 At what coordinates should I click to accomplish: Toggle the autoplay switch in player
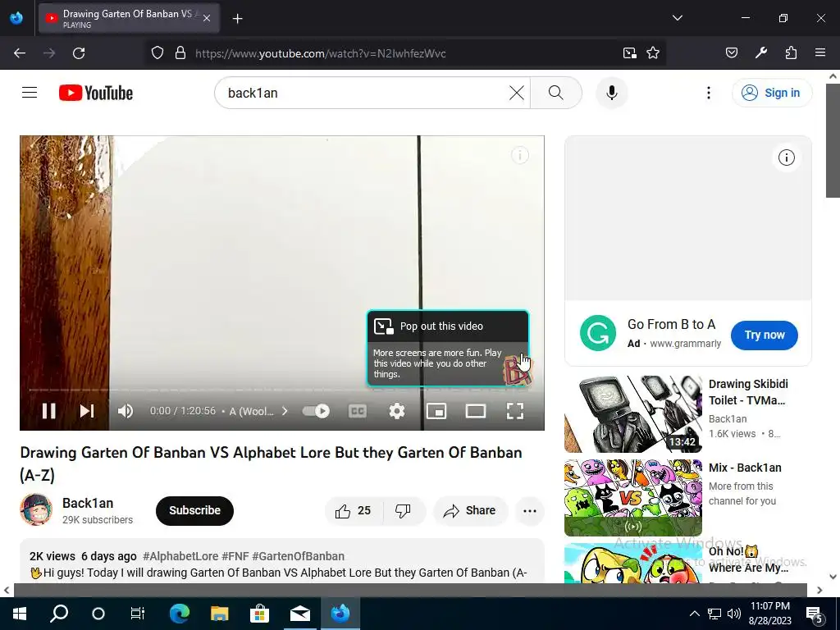tap(316, 411)
